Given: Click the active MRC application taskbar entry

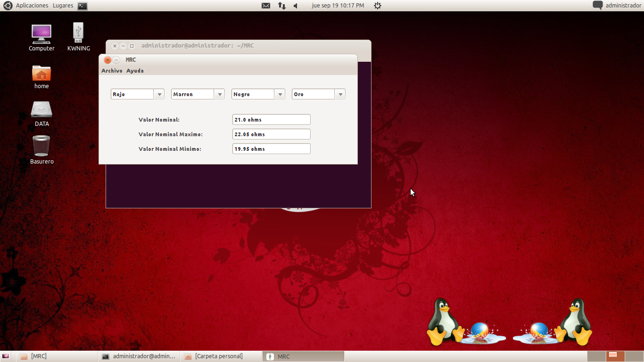Looking at the screenshot, I should point(303,356).
